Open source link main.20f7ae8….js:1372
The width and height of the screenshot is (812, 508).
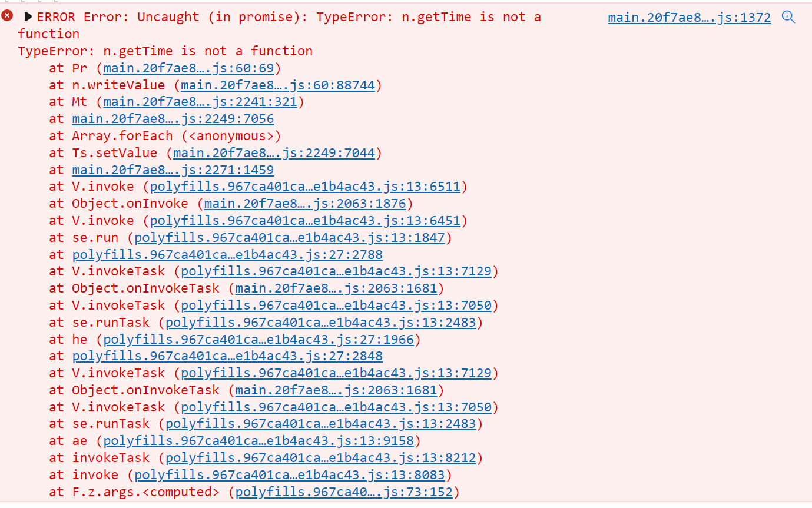click(689, 18)
